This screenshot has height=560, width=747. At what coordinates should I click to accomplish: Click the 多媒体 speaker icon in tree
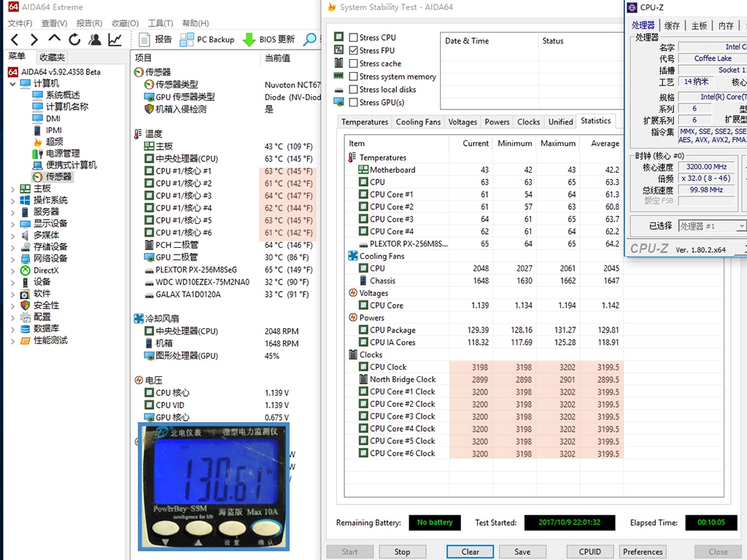pyautogui.click(x=26, y=236)
